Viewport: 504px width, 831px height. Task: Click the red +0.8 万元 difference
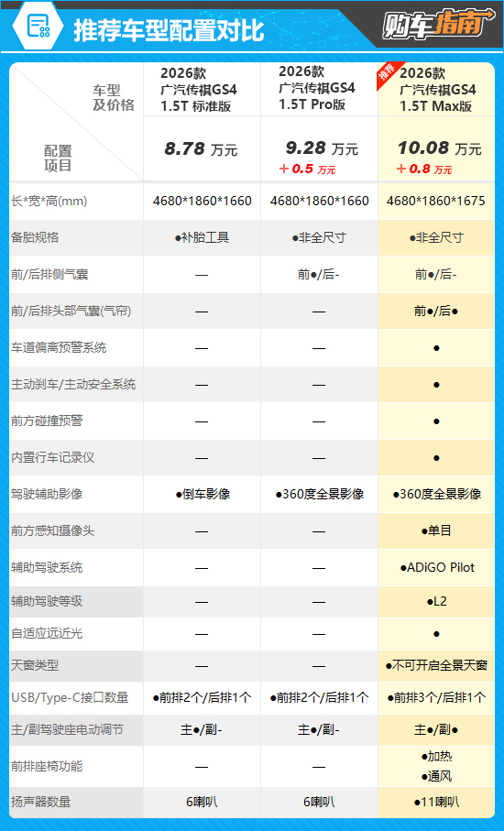[424, 169]
